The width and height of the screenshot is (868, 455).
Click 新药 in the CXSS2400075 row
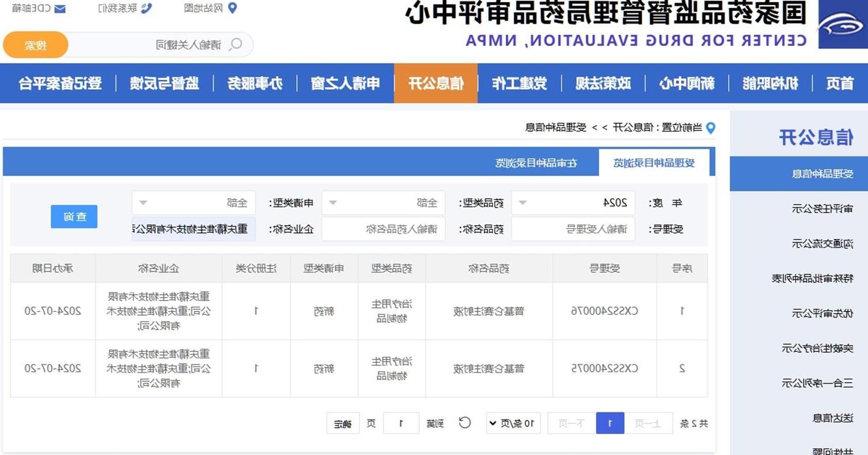[x=324, y=368]
